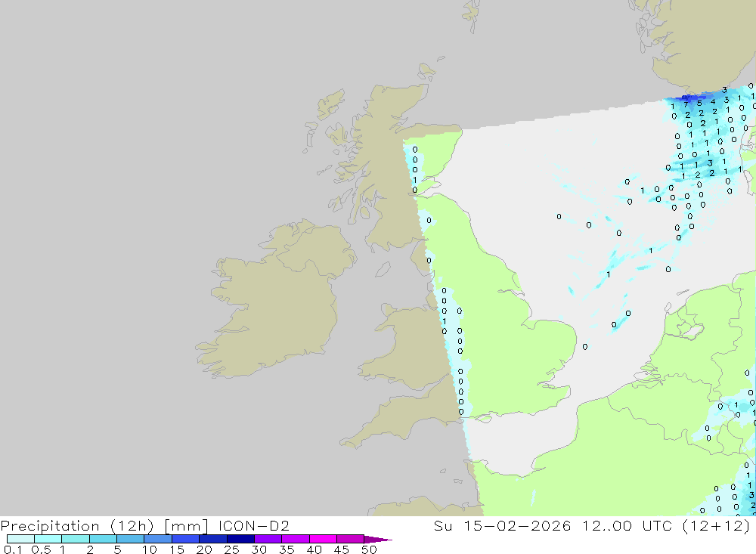Viewport: 756px width, 554px height.
Task: Click the '25' legend scale label
Action: 232,549
